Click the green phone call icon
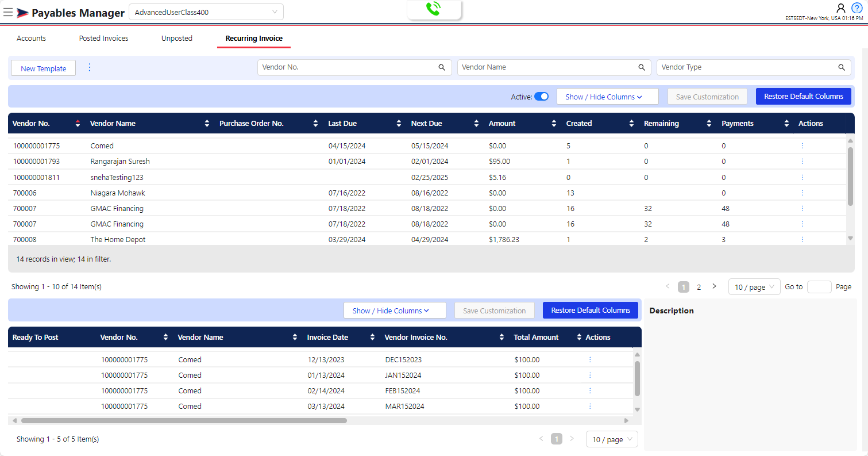The height and width of the screenshot is (456, 868). click(434, 9)
